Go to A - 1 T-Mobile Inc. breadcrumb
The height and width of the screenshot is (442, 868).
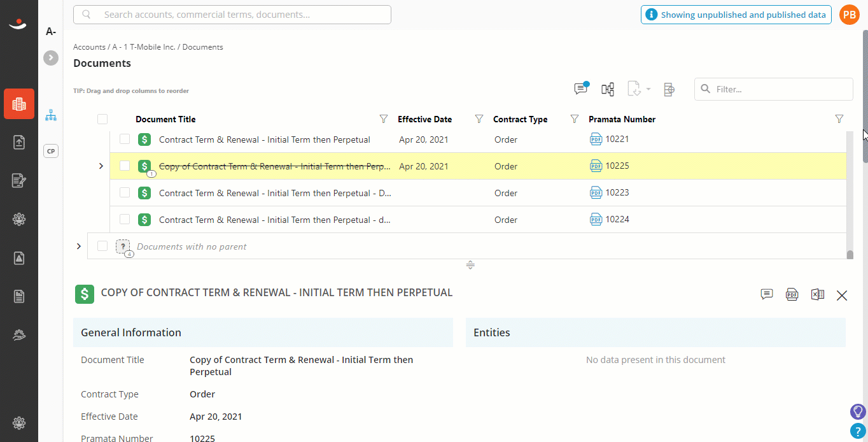pyautogui.click(x=144, y=47)
